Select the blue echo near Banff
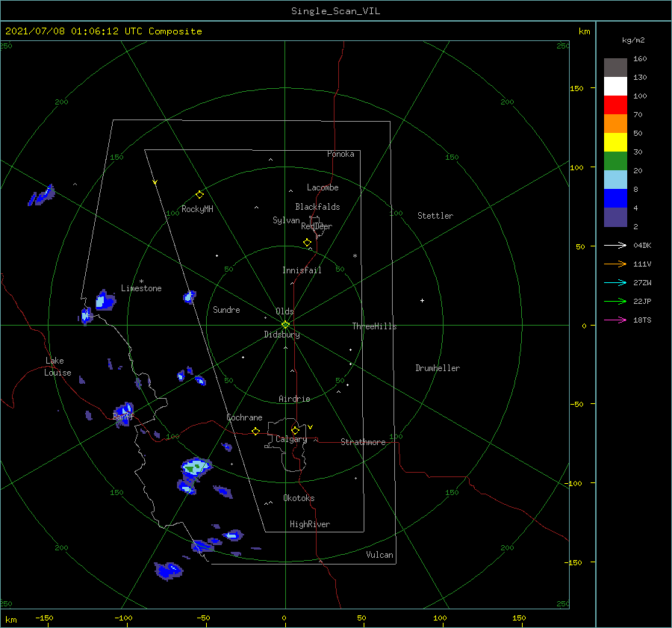 point(124,413)
